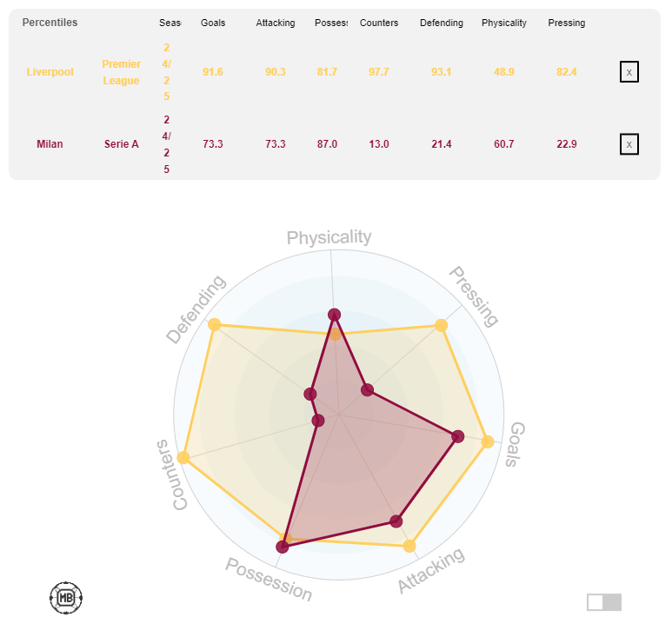Select the Pressing column header

pos(566,23)
